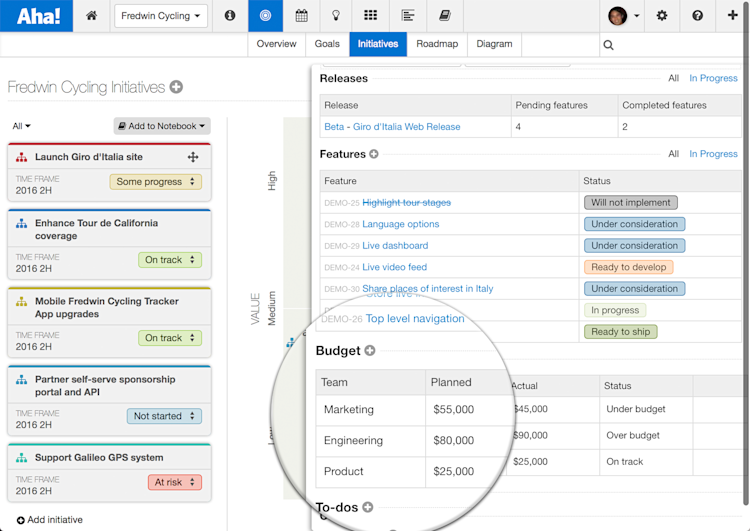Click hierarchy icon on Support Galileo GPS system
Screen dimensions: 750x531
[x=22, y=458]
